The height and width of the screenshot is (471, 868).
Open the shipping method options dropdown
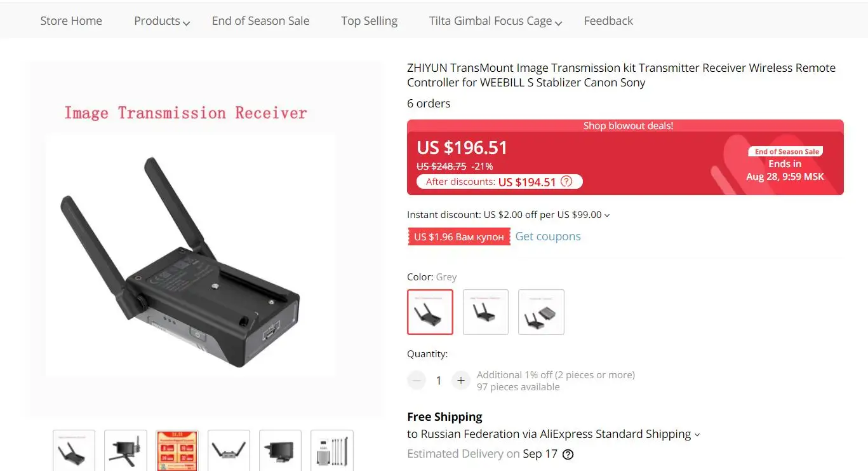click(x=697, y=435)
